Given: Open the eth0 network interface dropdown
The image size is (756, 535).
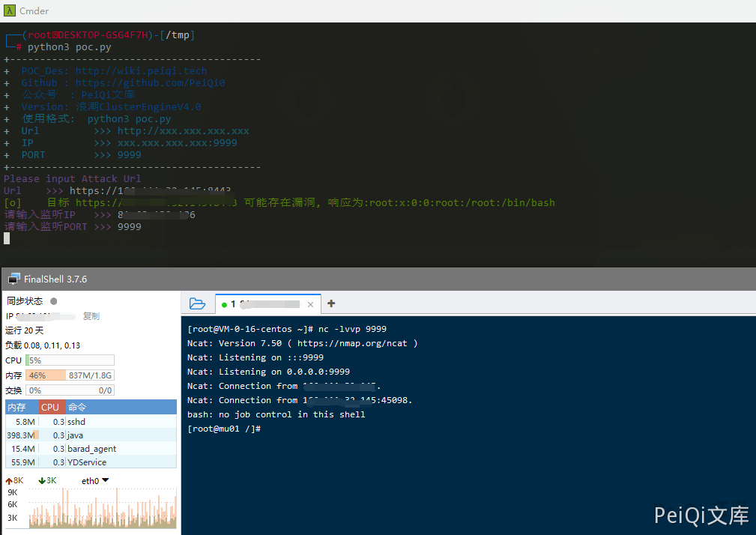Looking at the screenshot, I should coord(95,481).
